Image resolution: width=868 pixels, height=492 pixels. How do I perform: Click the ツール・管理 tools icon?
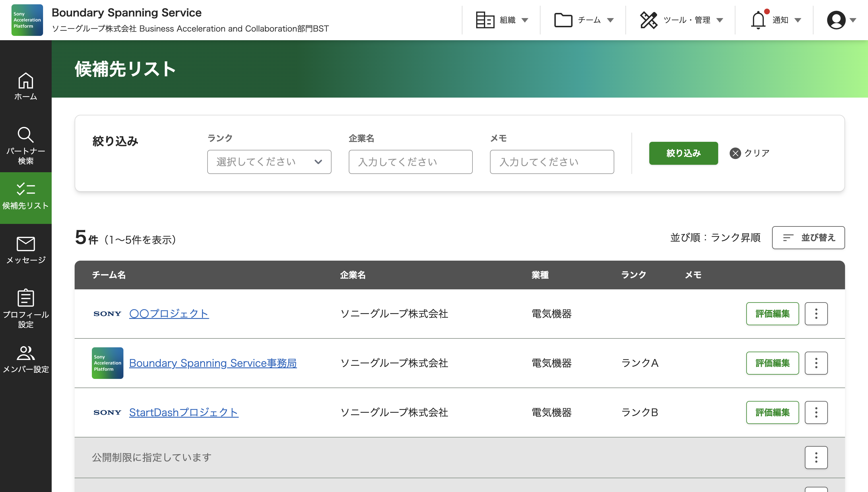(x=649, y=20)
